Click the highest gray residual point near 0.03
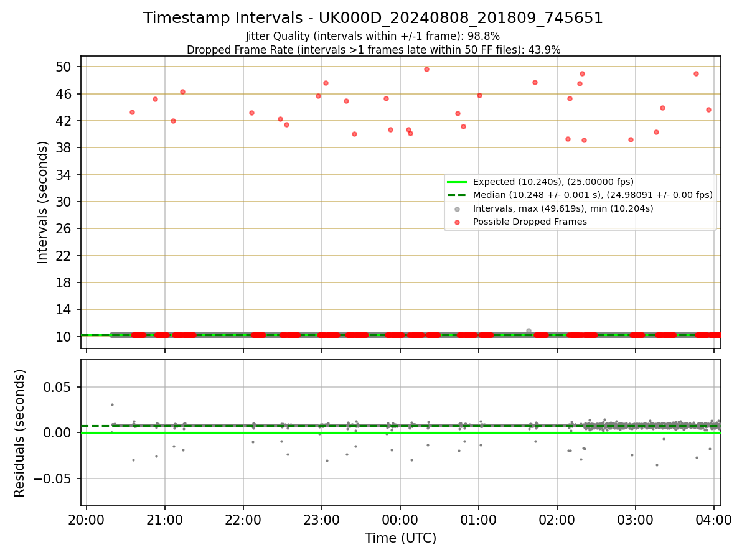Image resolution: width=747 pixels, height=560 pixels. (112, 404)
